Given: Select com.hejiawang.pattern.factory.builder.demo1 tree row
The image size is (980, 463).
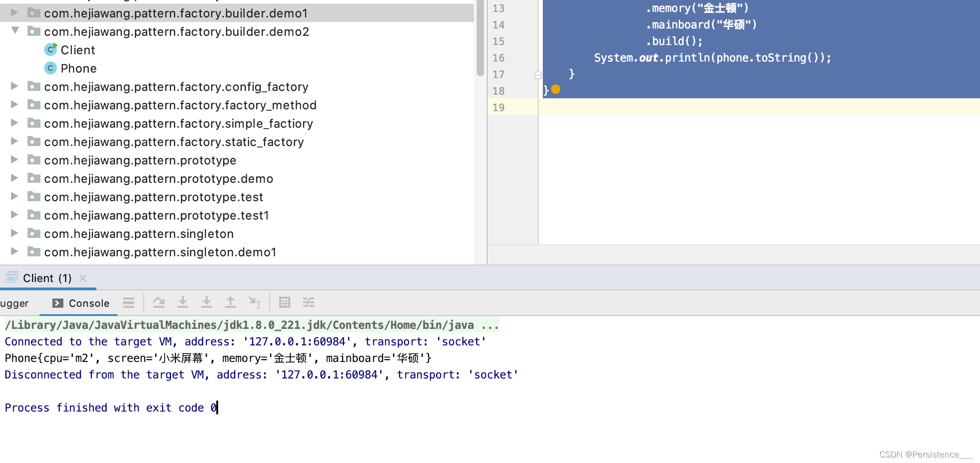Looking at the screenshot, I should pyautogui.click(x=237, y=13).
